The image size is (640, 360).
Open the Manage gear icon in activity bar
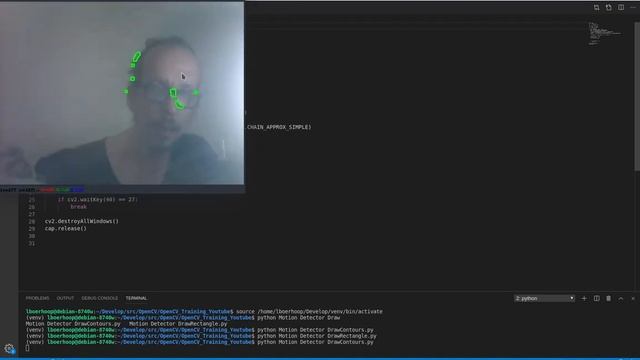pyautogui.click(x=9, y=349)
